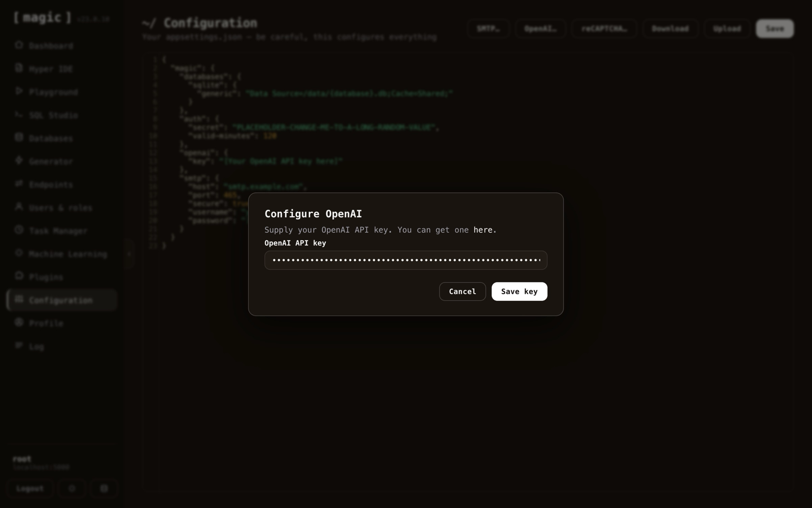Save the OpenAI API key
This screenshot has height=508, width=812.
(x=519, y=292)
